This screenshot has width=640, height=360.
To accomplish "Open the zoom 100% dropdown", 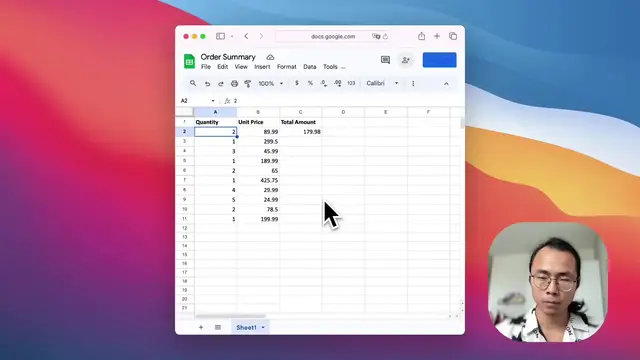I will [271, 83].
